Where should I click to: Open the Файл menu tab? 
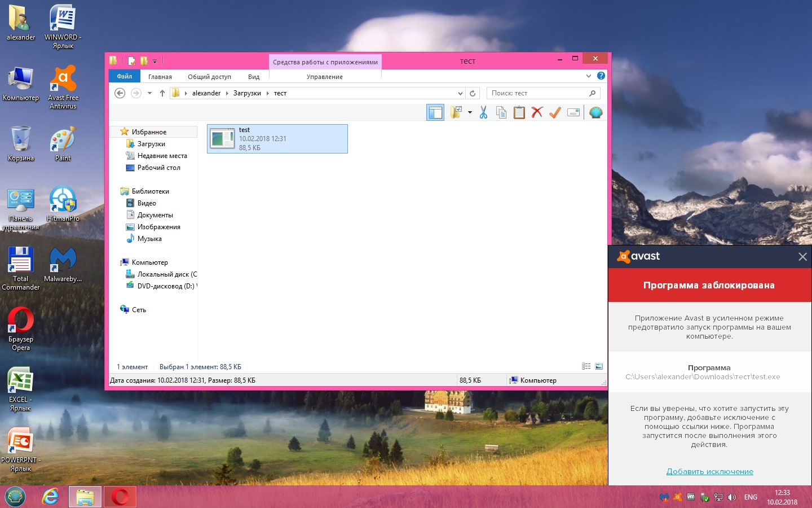[125, 76]
